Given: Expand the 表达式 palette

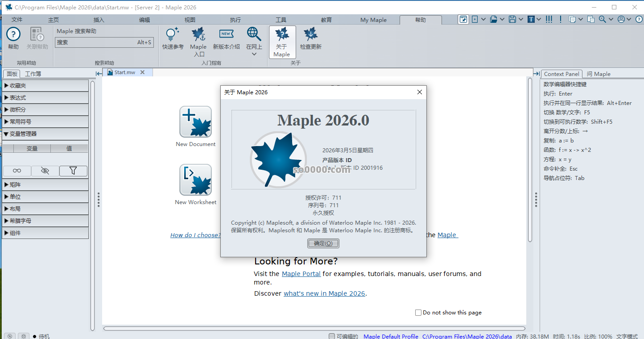Looking at the screenshot, I should 45,97.
